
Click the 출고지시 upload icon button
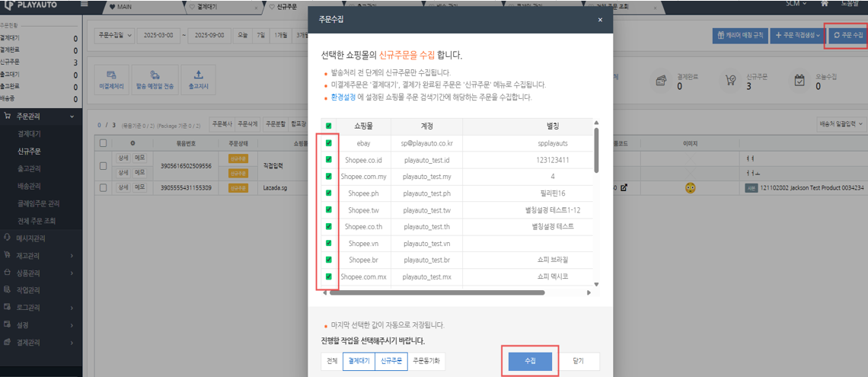199,80
